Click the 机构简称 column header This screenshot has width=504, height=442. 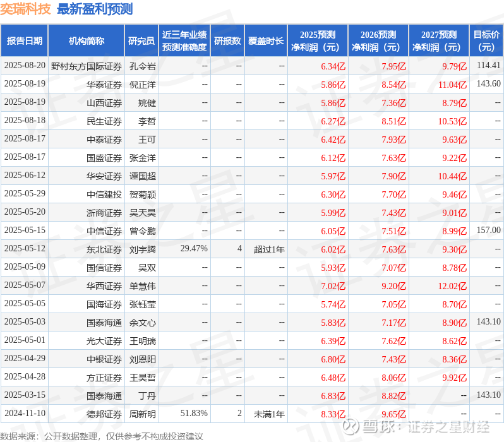86,41
